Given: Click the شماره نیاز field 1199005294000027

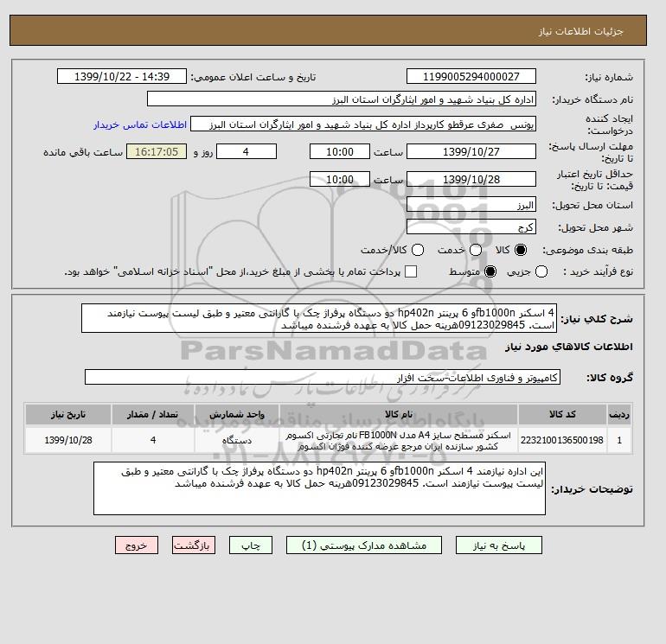Looking at the screenshot, I should tap(471, 76).
